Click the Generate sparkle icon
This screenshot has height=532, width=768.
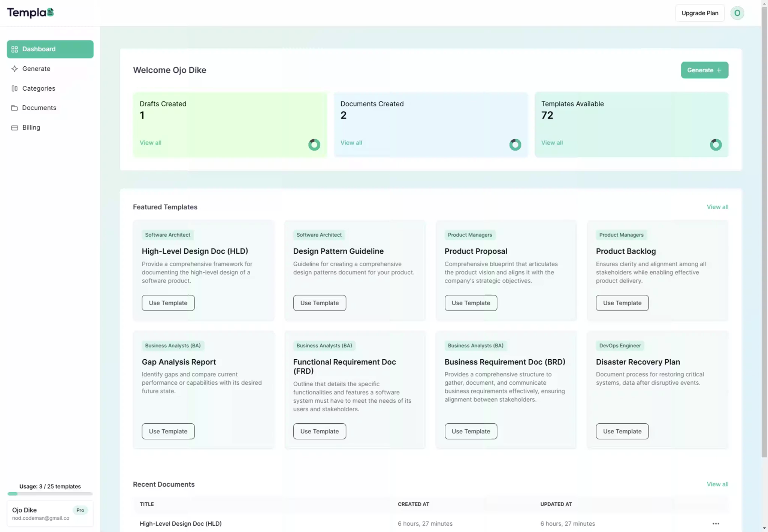[x=15, y=69]
